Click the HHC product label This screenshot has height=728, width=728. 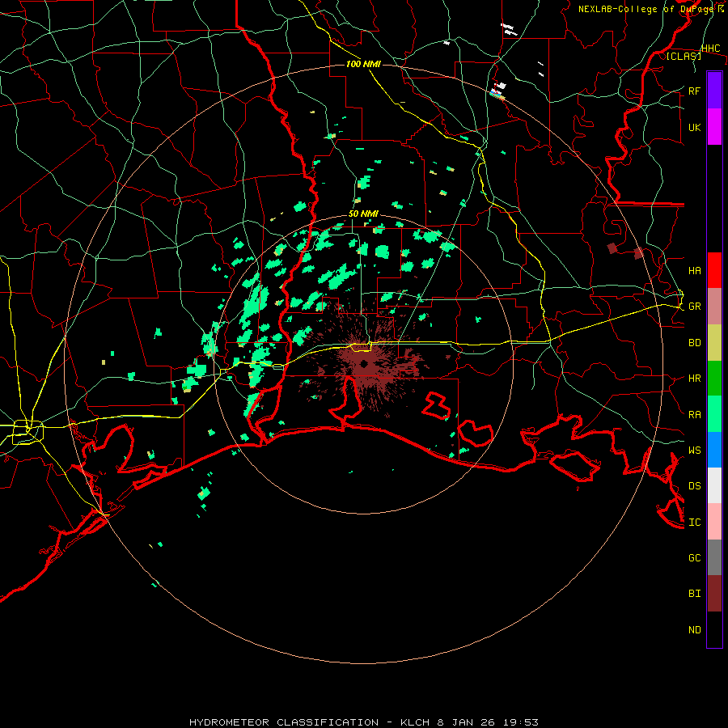[710, 49]
